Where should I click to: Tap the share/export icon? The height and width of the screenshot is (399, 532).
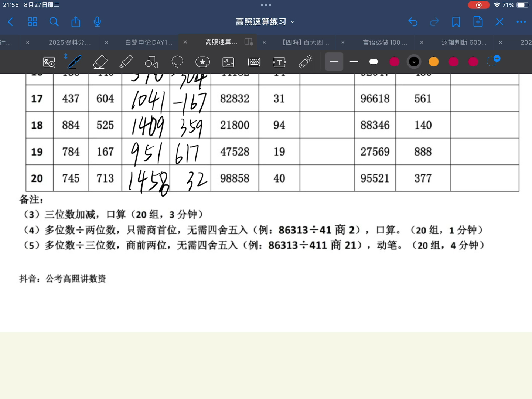[x=76, y=22]
